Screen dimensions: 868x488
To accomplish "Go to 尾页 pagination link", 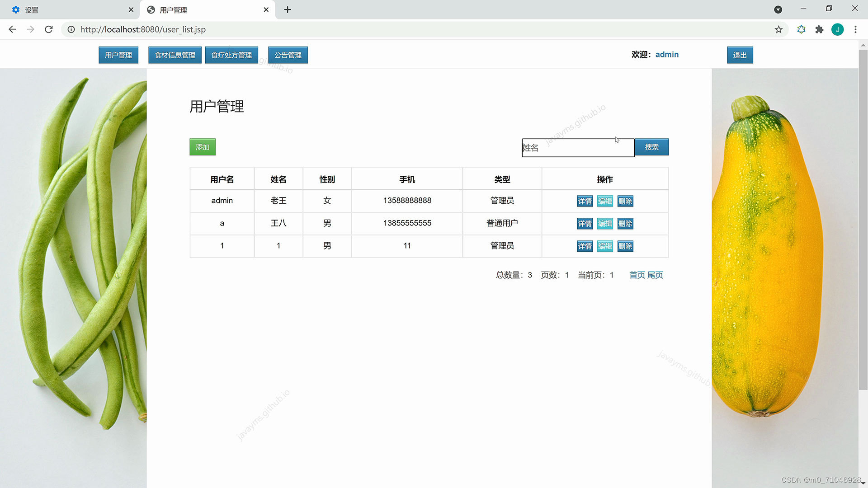I will click(655, 275).
